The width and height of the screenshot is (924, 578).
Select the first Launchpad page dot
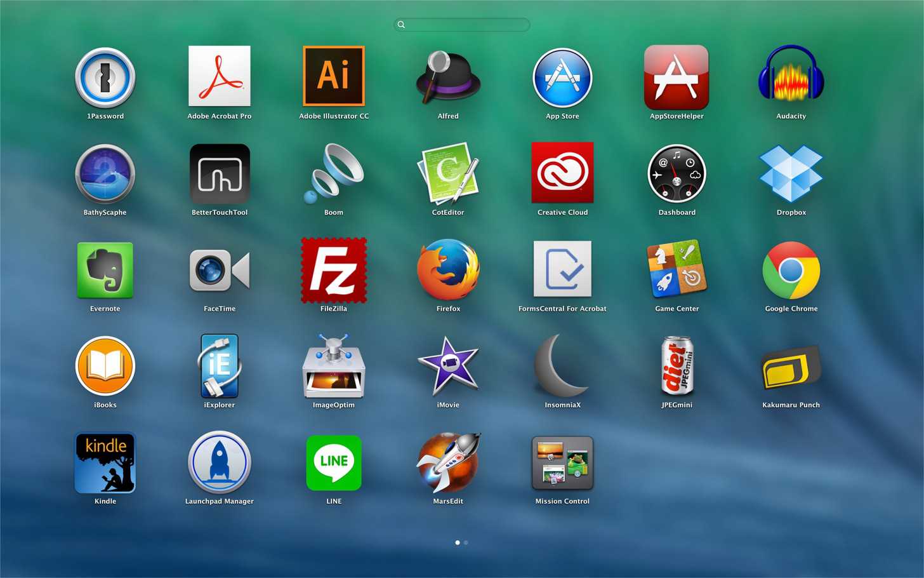[458, 542]
